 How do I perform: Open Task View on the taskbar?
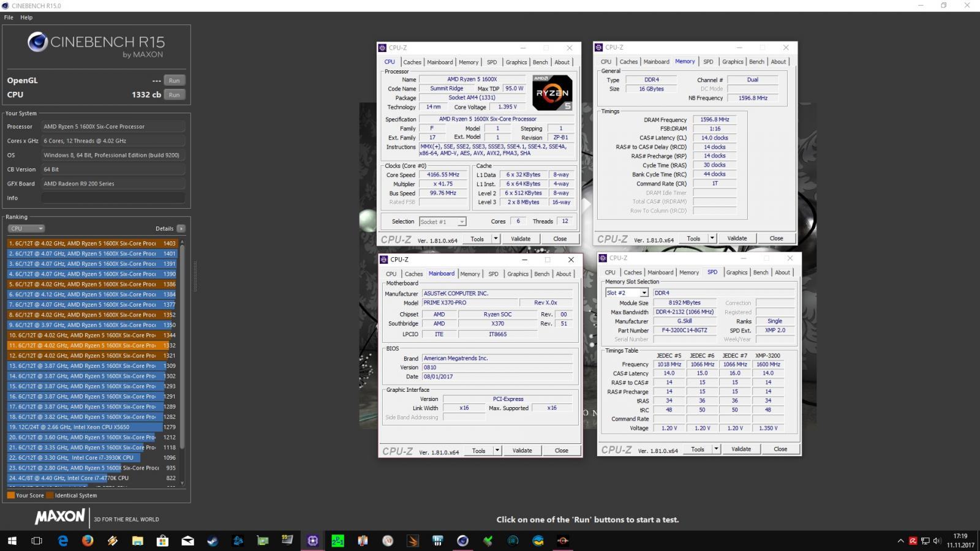click(x=37, y=541)
